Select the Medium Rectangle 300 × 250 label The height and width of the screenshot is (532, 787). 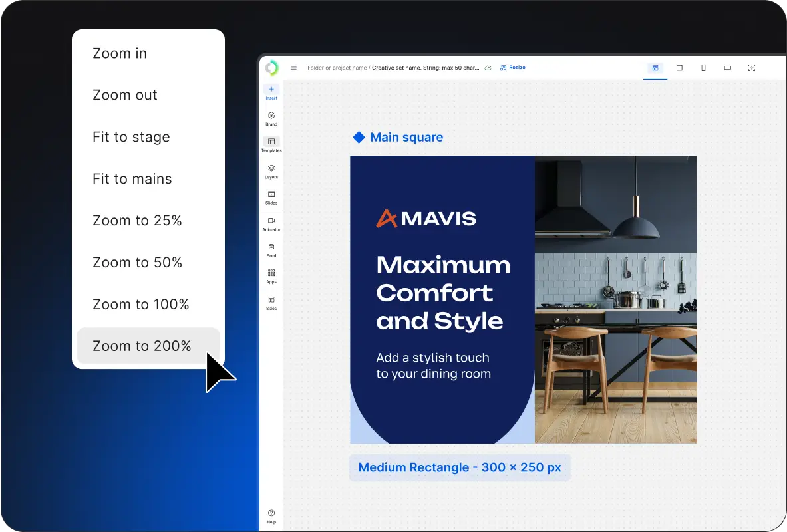(x=460, y=467)
